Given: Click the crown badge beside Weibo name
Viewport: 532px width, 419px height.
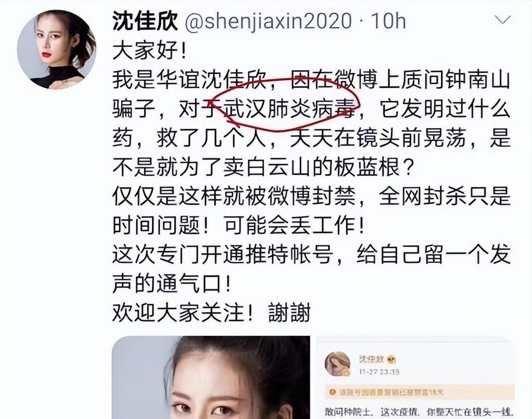Looking at the screenshot, I should (391, 359).
